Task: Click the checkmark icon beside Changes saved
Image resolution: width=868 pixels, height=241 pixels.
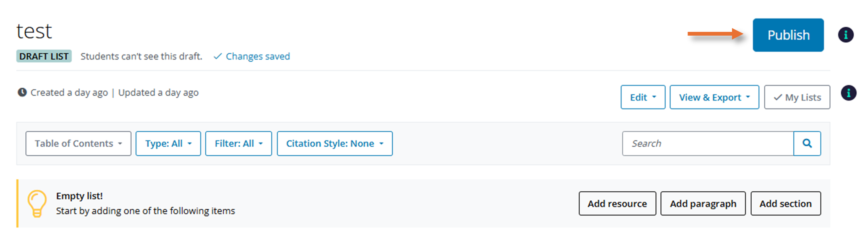Action: point(217,56)
